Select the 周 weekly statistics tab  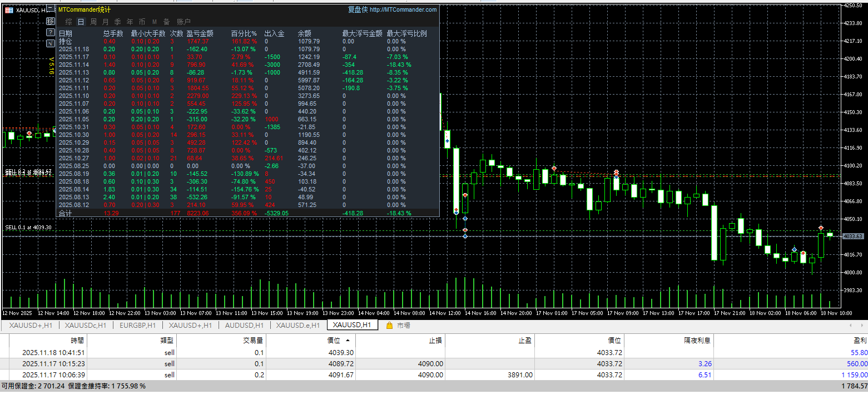(x=93, y=22)
